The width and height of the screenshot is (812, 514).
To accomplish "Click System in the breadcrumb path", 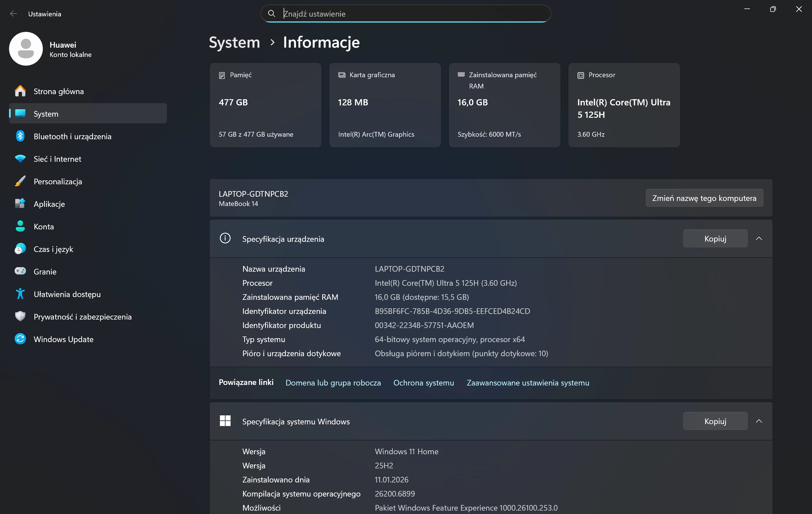I will 234,42.
